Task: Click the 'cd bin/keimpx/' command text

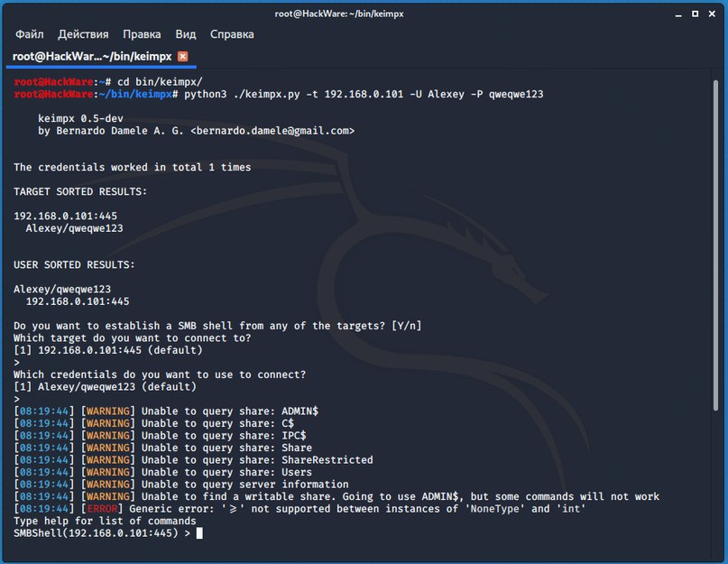Action: point(160,82)
